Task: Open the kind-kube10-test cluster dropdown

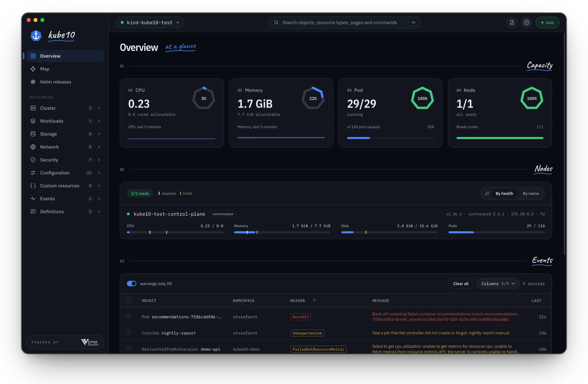Action: click(x=150, y=23)
